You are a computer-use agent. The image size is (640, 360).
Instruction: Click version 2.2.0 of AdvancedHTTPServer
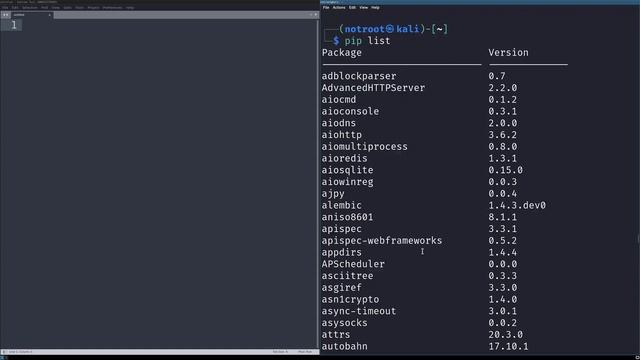(503, 88)
